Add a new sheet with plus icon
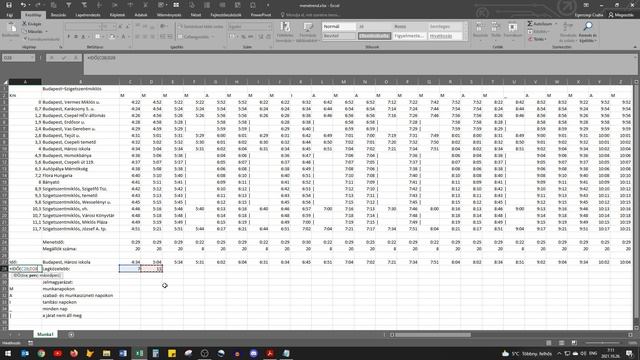640x360 pixels. click(71, 334)
